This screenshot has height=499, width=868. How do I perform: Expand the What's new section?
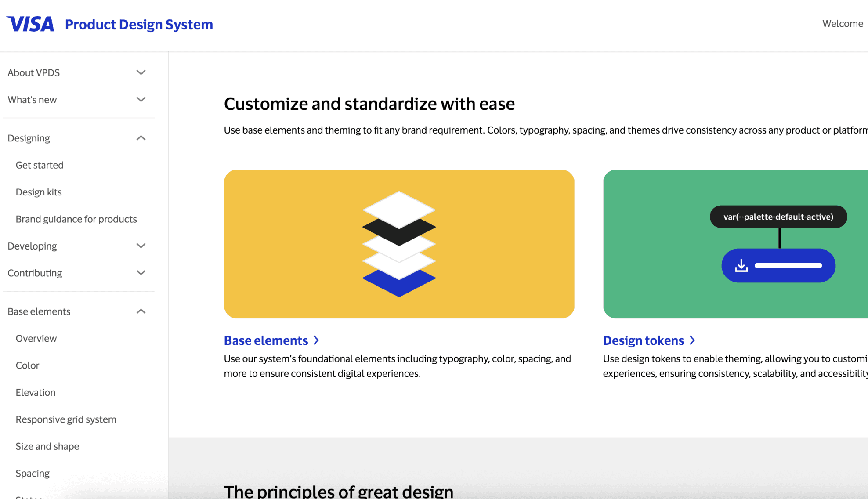141,100
